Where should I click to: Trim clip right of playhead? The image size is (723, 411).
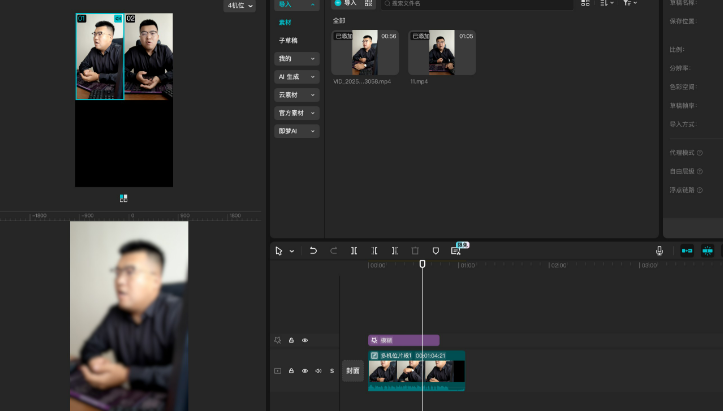point(395,250)
